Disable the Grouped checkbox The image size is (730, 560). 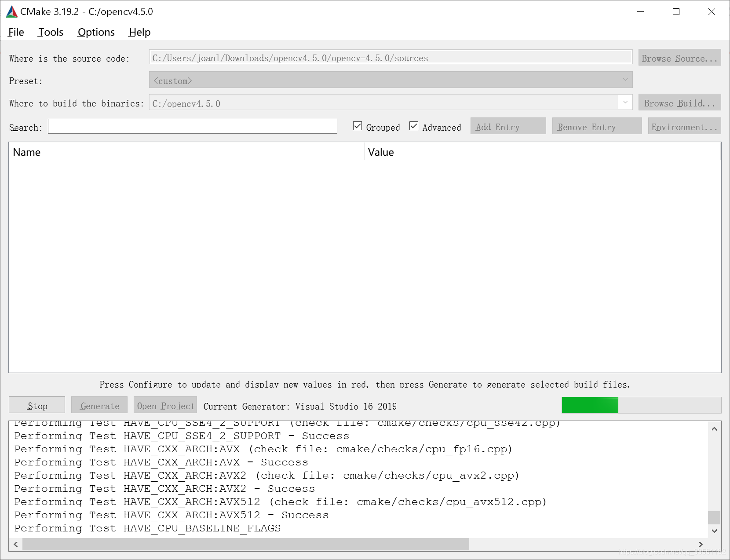tap(357, 126)
